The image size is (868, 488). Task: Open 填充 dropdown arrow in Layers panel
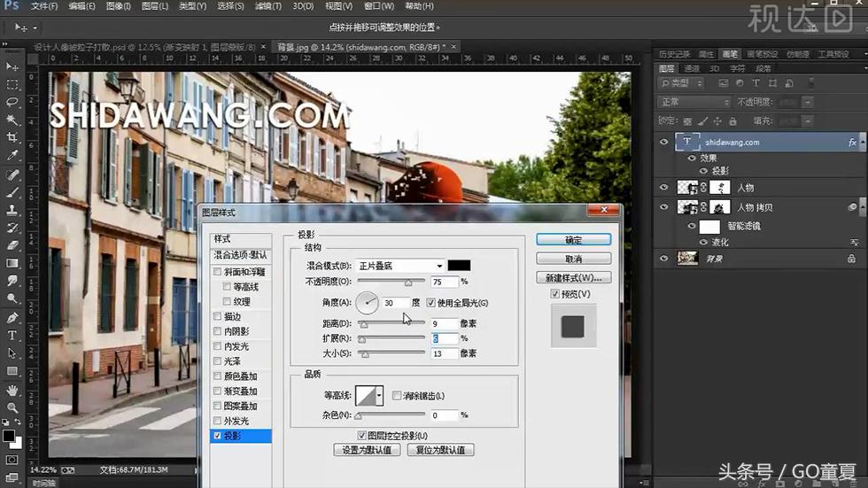coord(808,121)
